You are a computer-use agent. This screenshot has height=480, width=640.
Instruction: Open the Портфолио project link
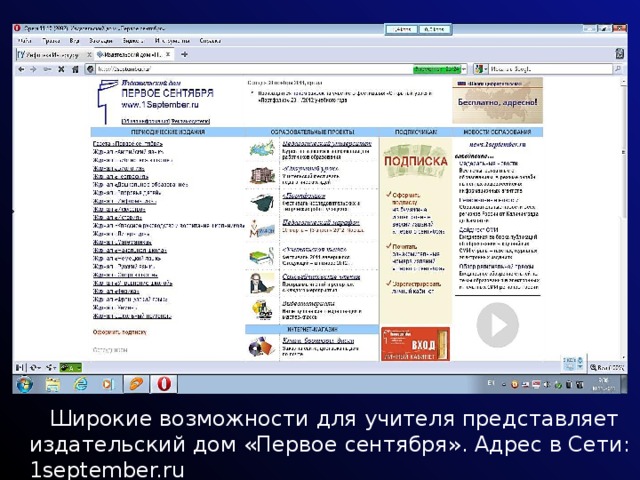(304, 196)
